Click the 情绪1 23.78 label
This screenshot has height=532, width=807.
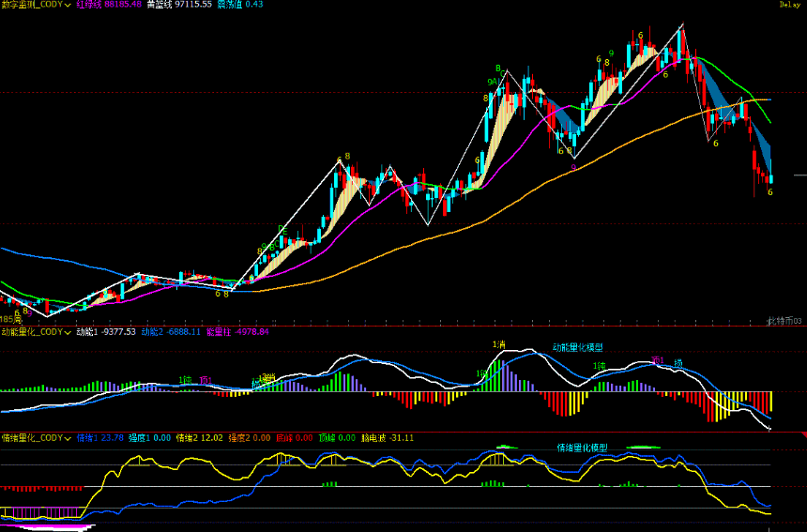click(x=99, y=437)
